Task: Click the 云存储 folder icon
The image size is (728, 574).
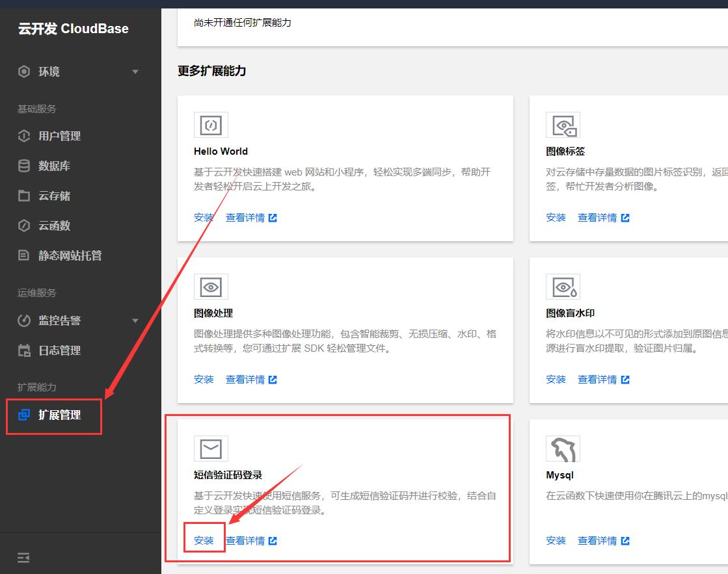Action: (24, 196)
